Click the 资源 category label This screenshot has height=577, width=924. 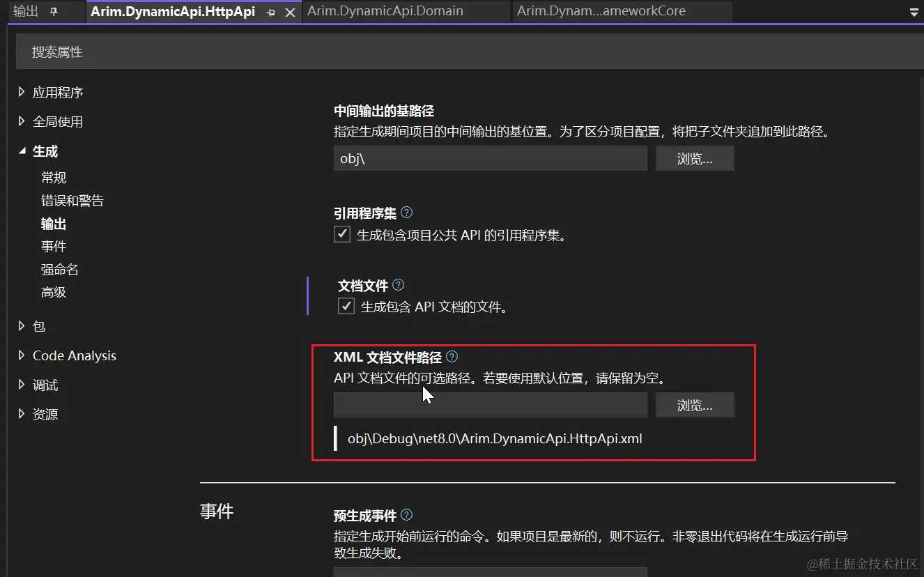coord(45,414)
